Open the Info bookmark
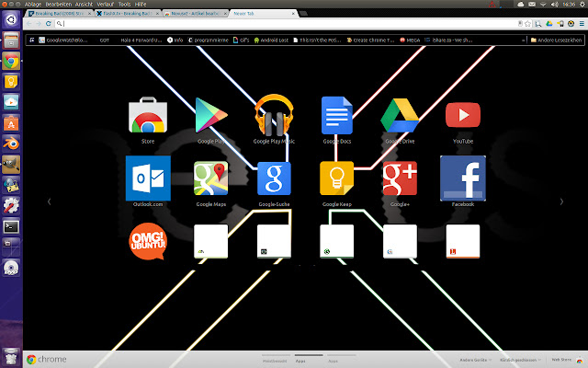This screenshot has height=368, width=588. (x=175, y=40)
